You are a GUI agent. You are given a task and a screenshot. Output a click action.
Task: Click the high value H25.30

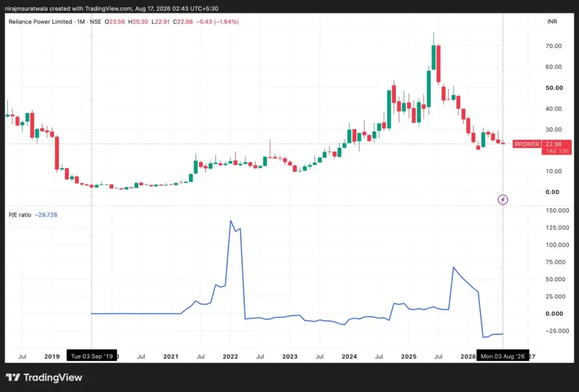(x=138, y=22)
